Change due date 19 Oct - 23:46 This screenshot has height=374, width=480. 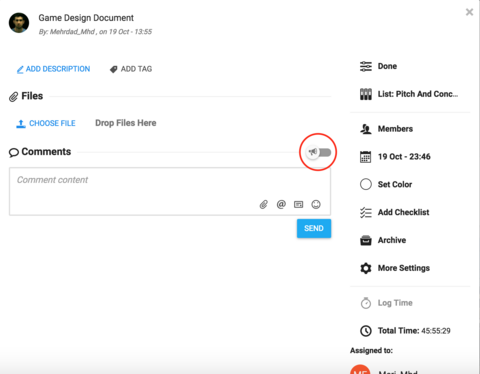tap(395, 157)
